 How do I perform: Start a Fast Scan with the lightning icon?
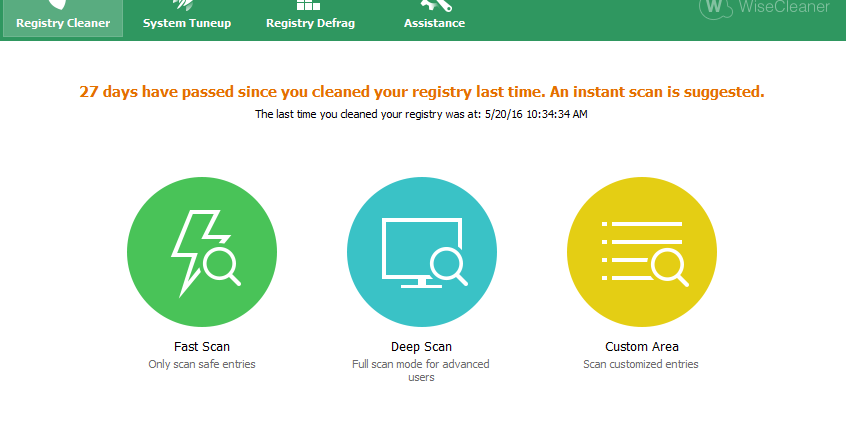tap(202, 252)
